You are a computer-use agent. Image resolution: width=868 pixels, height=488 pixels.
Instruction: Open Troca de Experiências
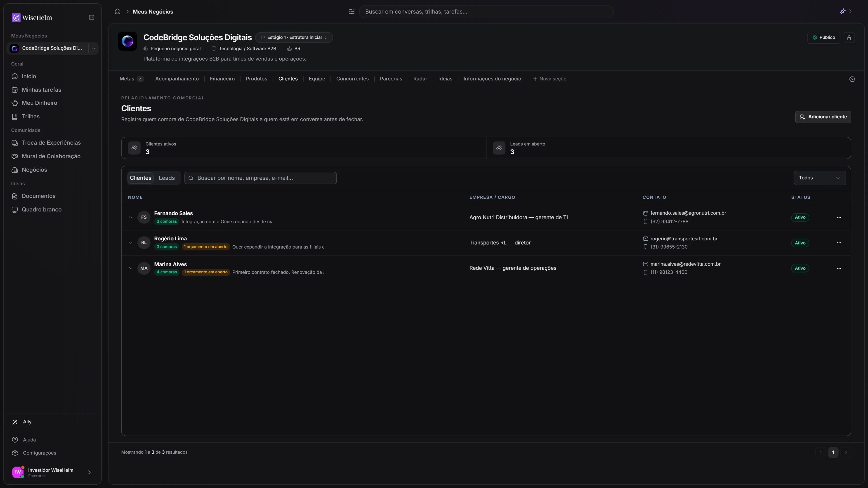pyautogui.click(x=53, y=143)
